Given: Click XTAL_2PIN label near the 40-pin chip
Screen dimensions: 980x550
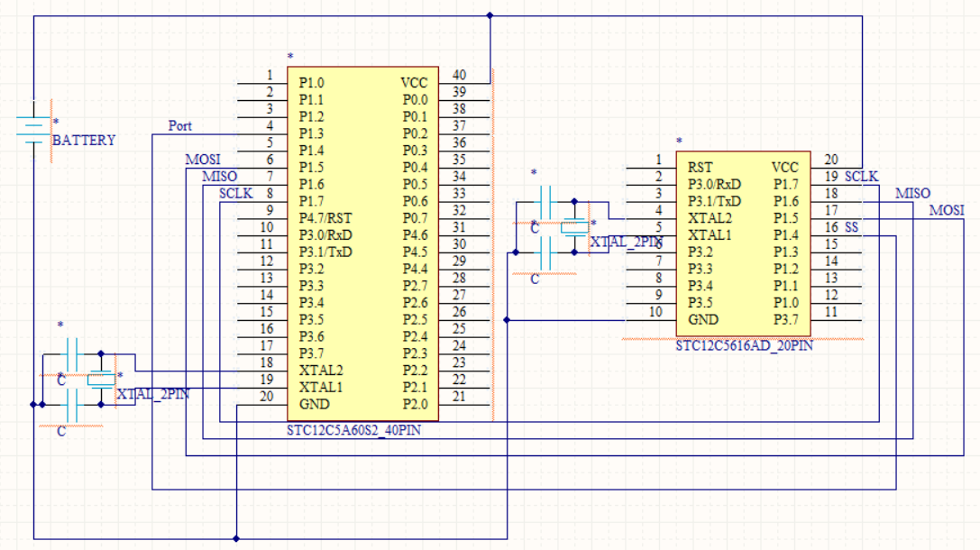Looking at the screenshot, I should pyautogui.click(x=153, y=394).
